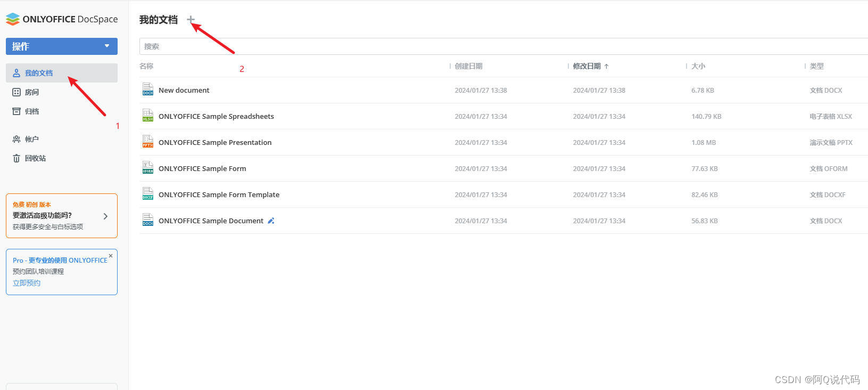Sort by the 修改日期 column header
868x390 pixels.
(x=586, y=66)
